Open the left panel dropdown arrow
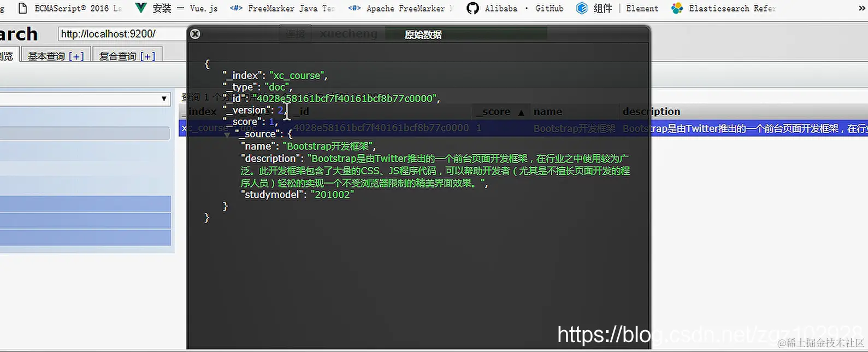The width and height of the screenshot is (868, 352). click(x=164, y=99)
